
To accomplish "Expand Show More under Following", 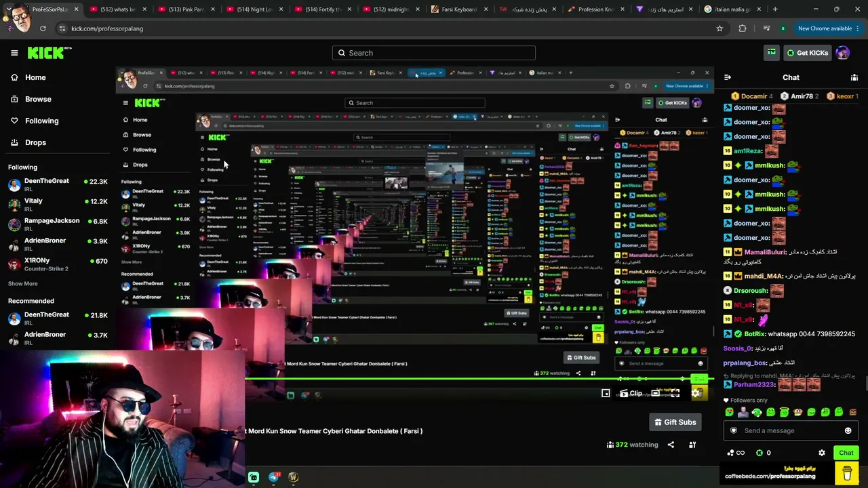I will coord(23,283).
